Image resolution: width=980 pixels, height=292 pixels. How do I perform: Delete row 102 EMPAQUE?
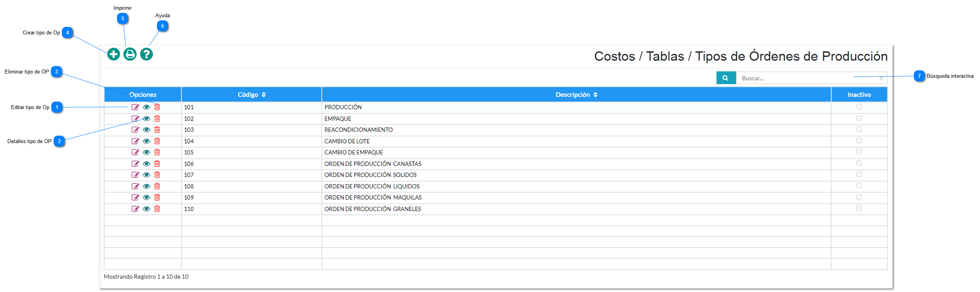157,118
